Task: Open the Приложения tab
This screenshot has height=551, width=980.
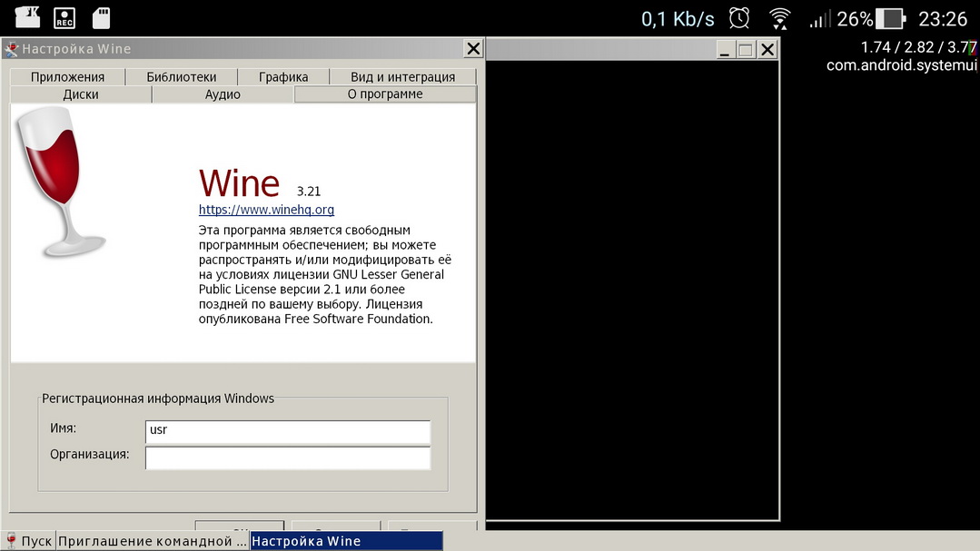Action: (x=67, y=77)
